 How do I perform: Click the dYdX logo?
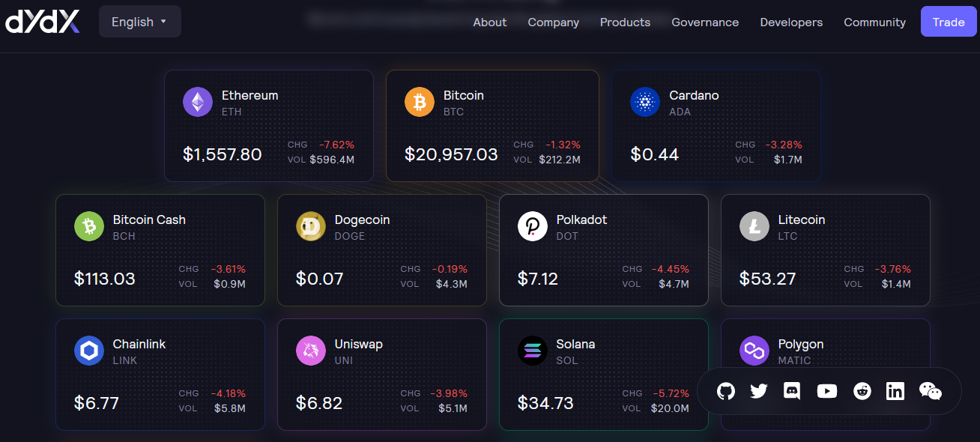point(42,22)
